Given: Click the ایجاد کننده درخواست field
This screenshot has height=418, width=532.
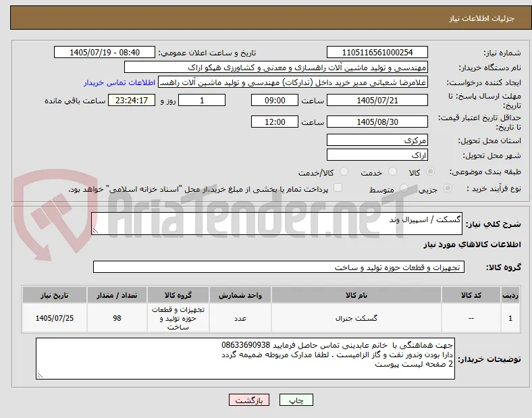Looking at the screenshot, I should pyautogui.click(x=293, y=82).
